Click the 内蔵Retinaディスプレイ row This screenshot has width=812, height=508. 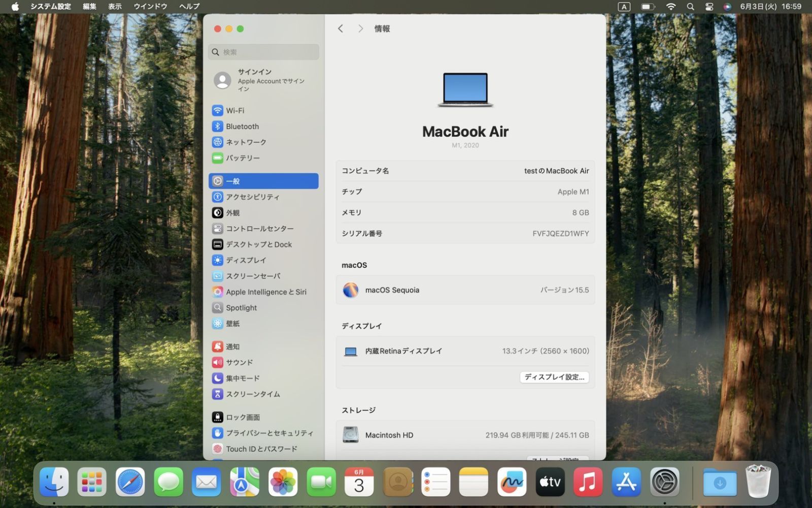[x=465, y=351]
